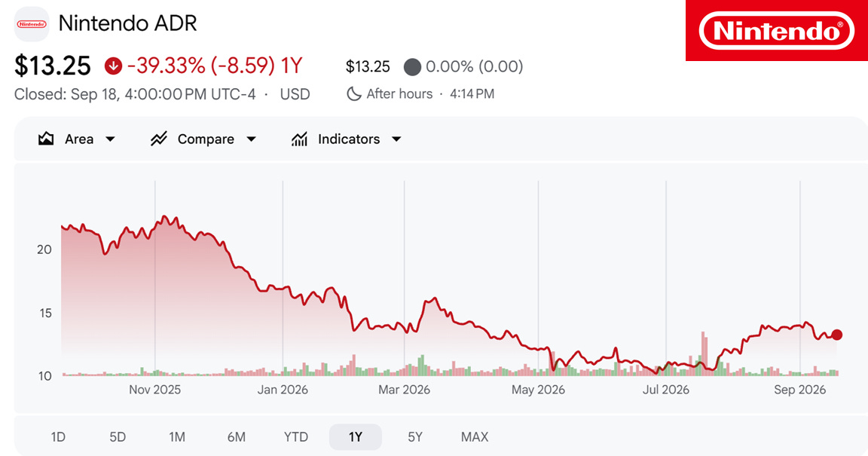
Task: Switch to the 1D range tab
Action: [58, 436]
